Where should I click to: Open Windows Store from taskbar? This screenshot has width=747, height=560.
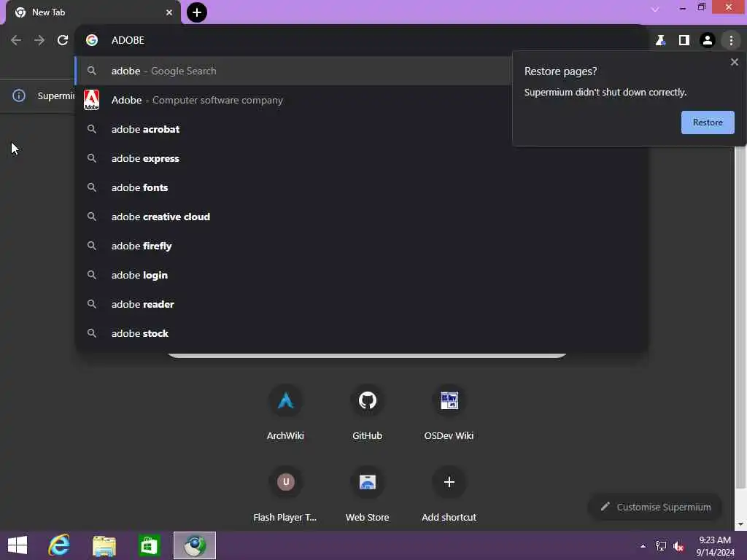[x=149, y=545]
